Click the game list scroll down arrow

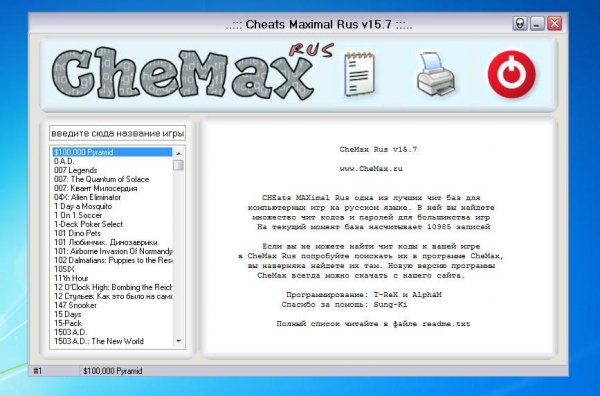click(178, 341)
